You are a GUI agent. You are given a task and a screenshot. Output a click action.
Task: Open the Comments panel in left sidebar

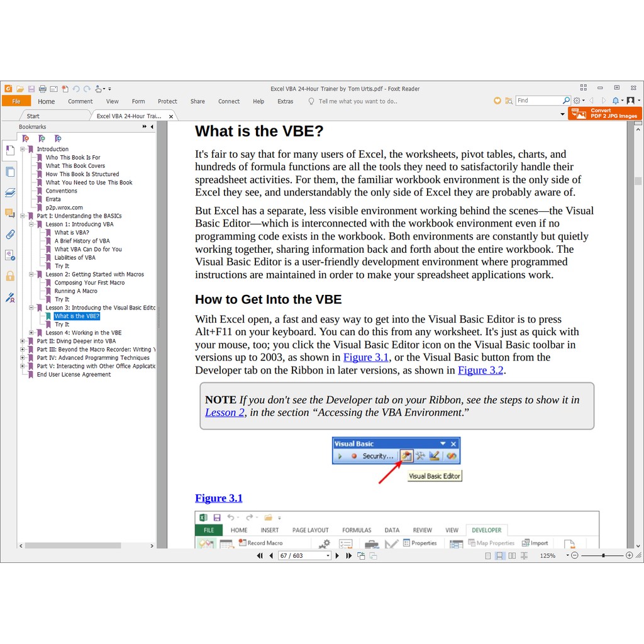9,213
